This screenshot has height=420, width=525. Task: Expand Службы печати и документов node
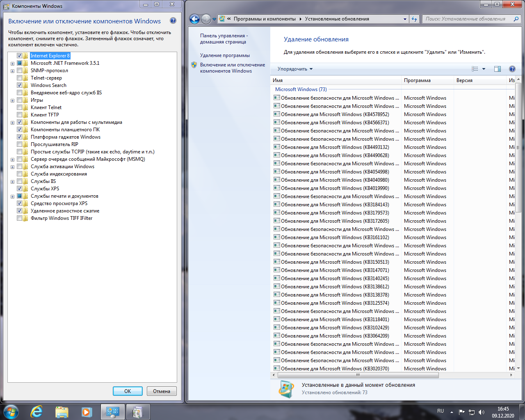12,196
